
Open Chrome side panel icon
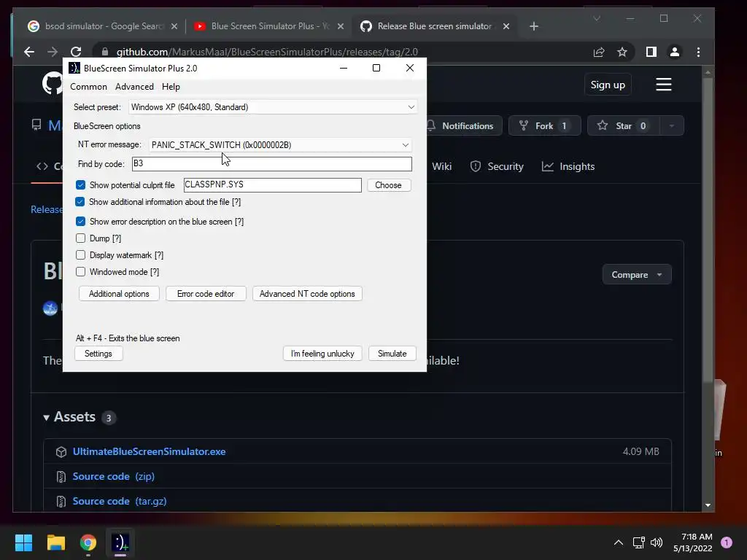tap(651, 52)
